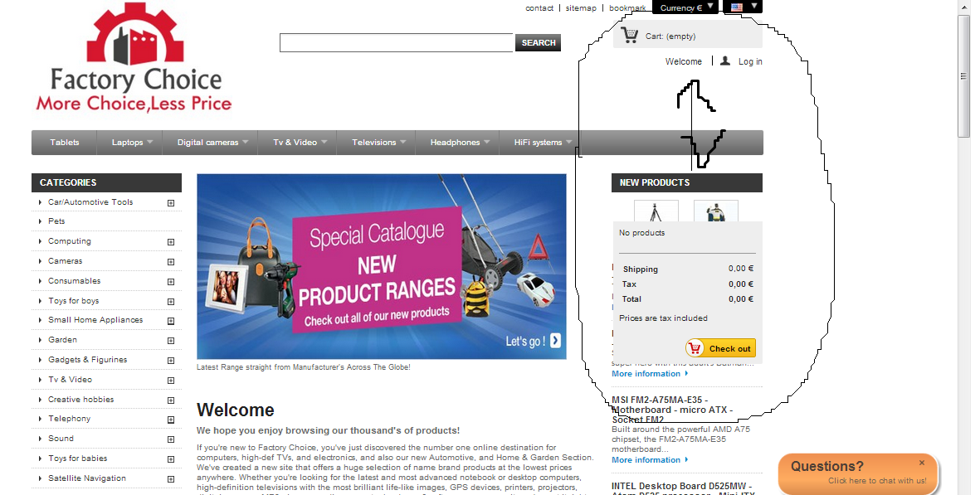Open the Laptops menu dropdown
The width and height of the screenshot is (980, 495).
coord(132,143)
